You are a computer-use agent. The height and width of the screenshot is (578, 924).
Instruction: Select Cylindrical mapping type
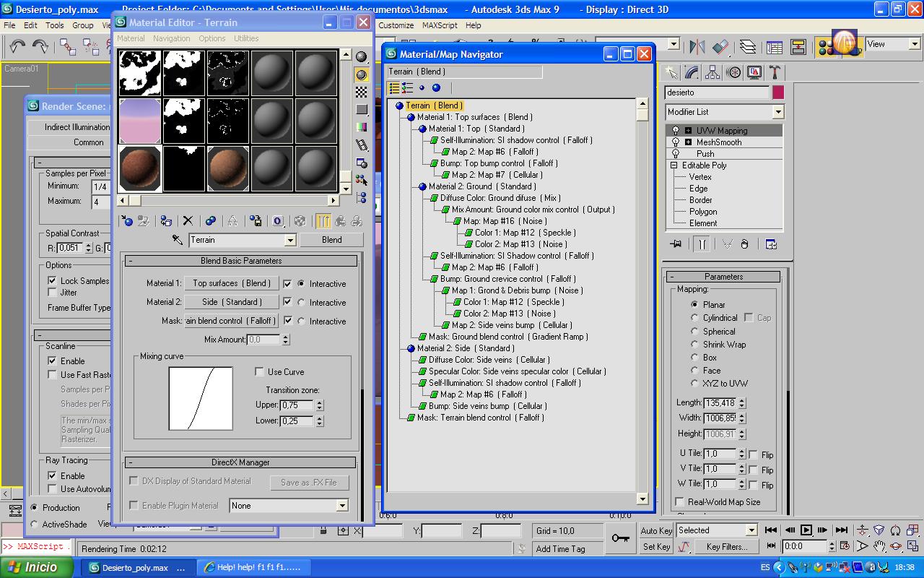click(694, 317)
